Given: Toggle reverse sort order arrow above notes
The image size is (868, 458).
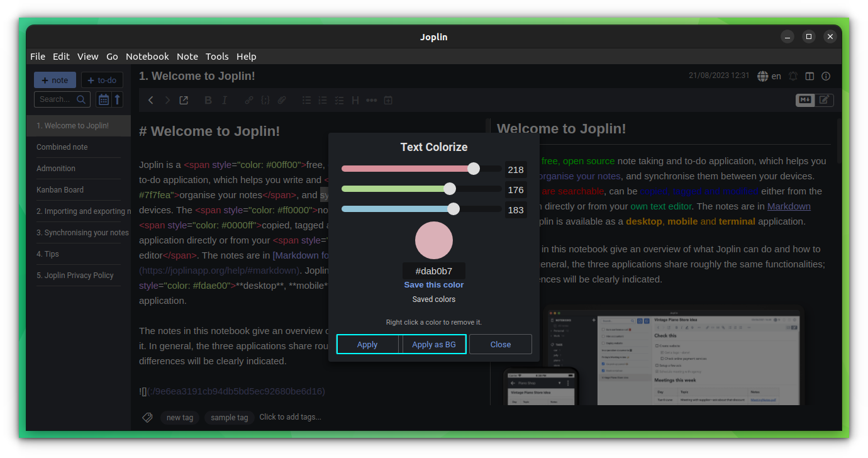Looking at the screenshot, I should (117, 99).
